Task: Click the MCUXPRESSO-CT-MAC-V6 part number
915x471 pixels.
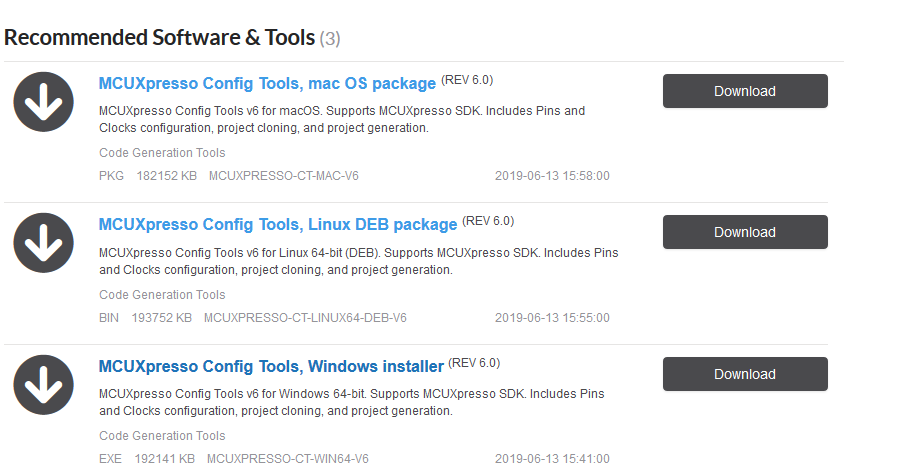Action: [283, 176]
